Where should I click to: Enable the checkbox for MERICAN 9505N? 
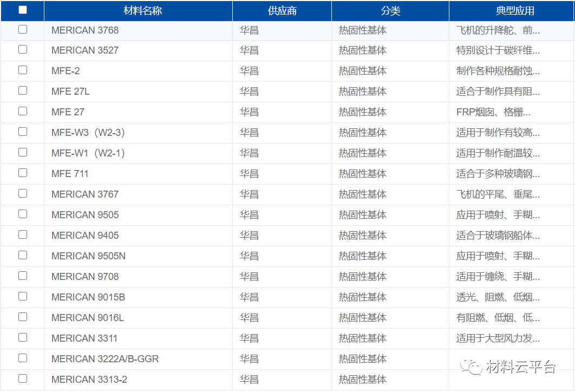click(x=23, y=255)
